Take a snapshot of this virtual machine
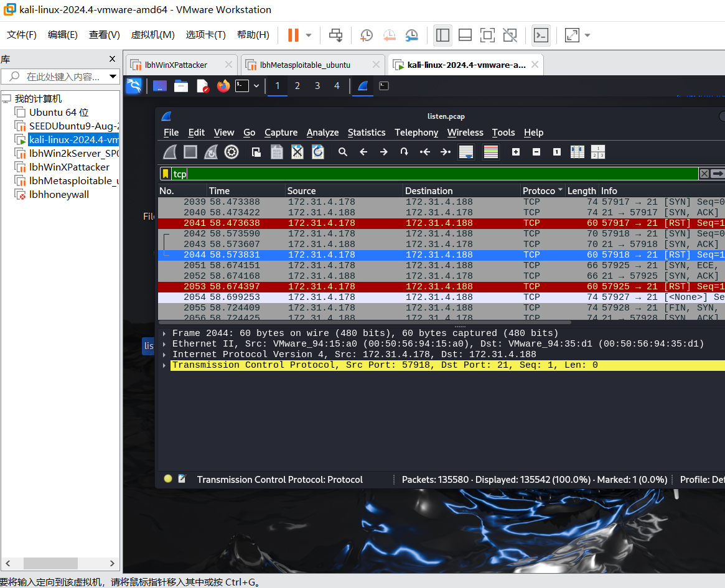Screen dimensions: 725x588 point(366,35)
